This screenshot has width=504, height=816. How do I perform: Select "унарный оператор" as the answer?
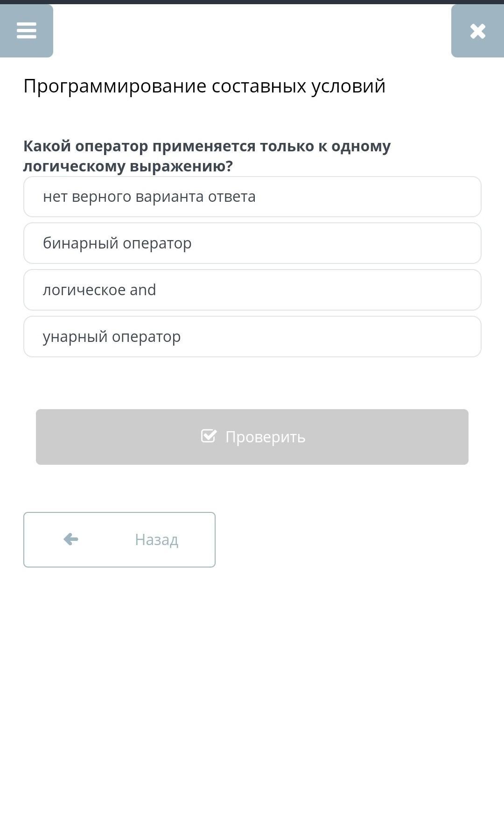pos(252,337)
